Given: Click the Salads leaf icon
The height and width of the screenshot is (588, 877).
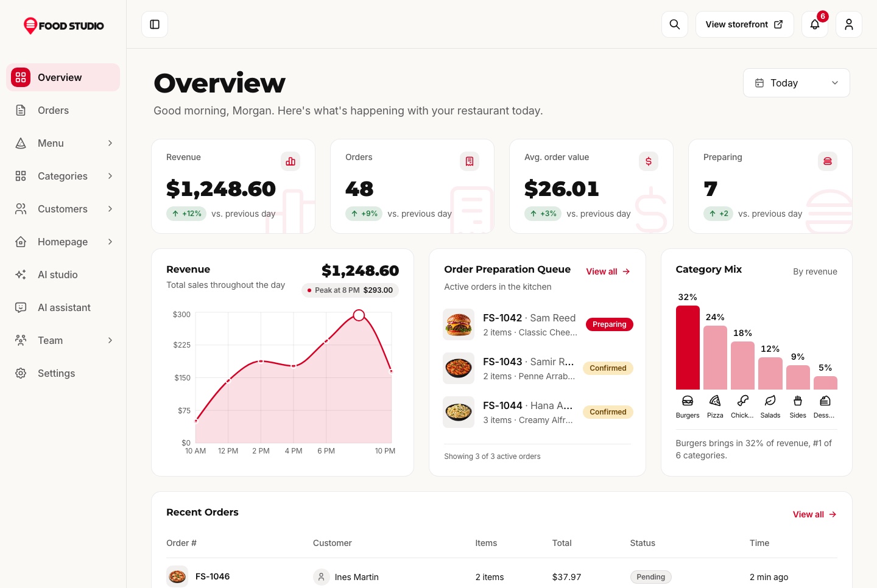Looking at the screenshot, I should (x=770, y=401).
